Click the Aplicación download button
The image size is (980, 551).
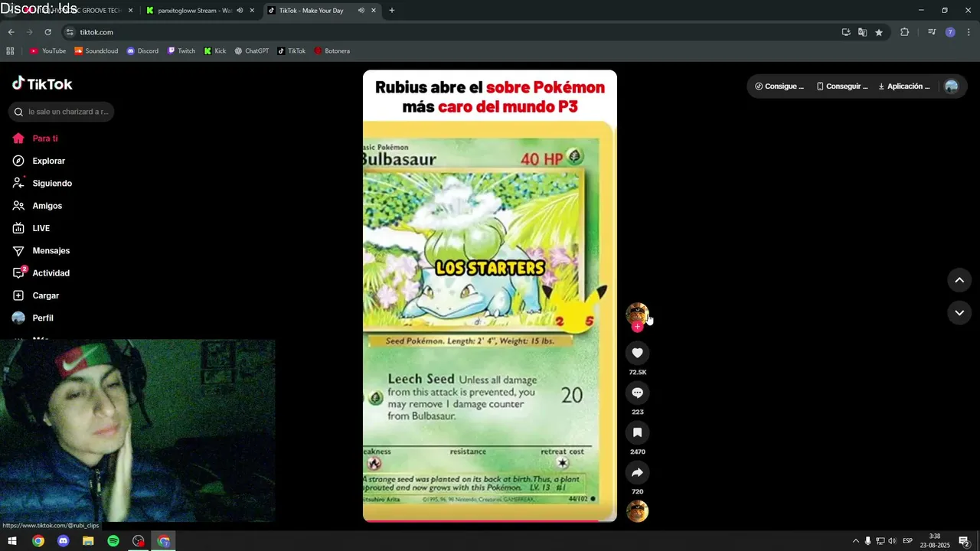(904, 86)
